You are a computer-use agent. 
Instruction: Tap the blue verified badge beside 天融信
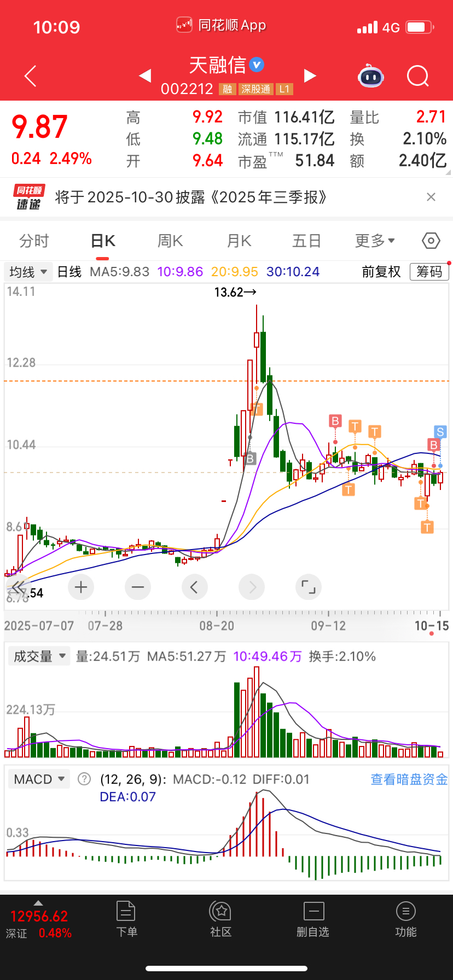pos(257,65)
